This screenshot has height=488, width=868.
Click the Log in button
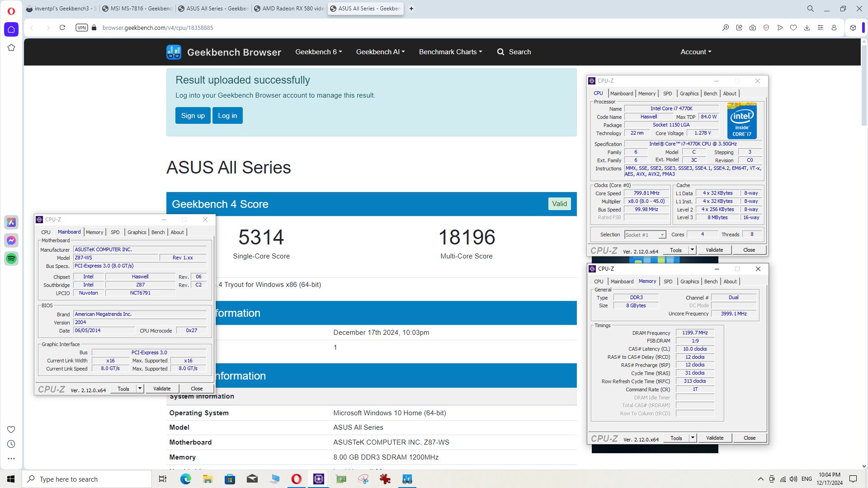(x=227, y=116)
